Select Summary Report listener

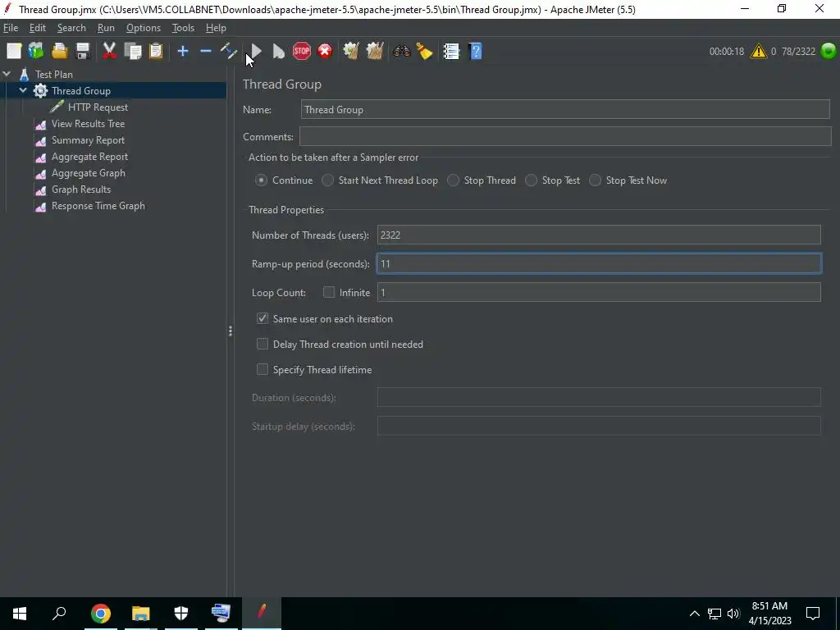(88, 140)
